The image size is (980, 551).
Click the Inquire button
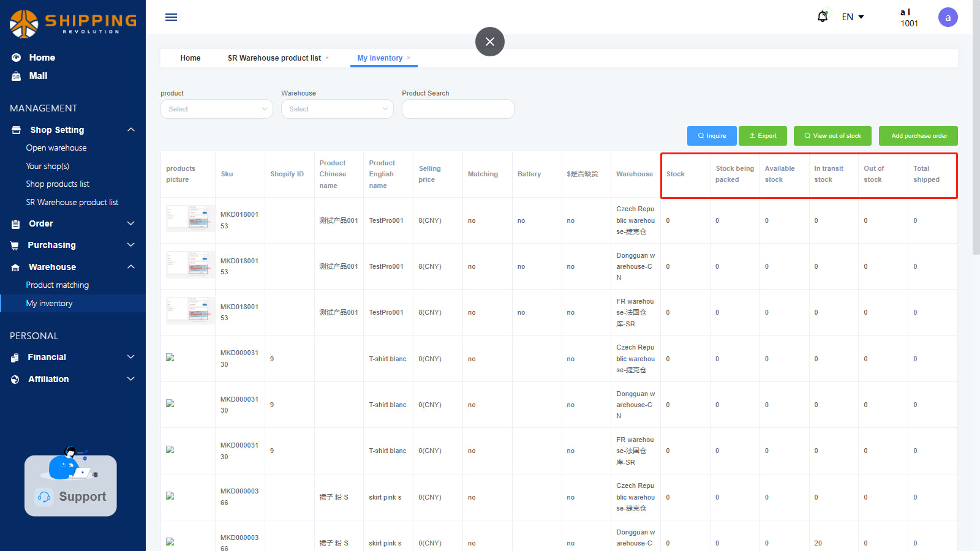[712, 136]
